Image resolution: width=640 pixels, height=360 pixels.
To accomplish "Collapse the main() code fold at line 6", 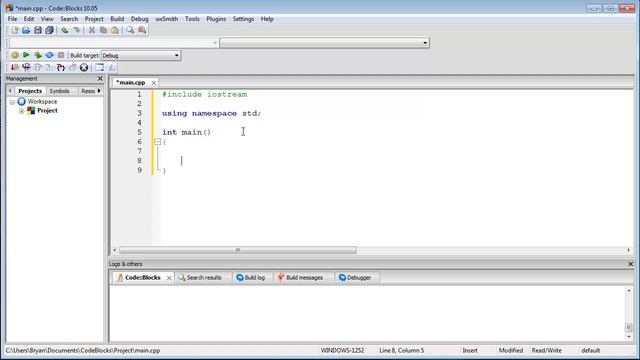I will 158,142.
